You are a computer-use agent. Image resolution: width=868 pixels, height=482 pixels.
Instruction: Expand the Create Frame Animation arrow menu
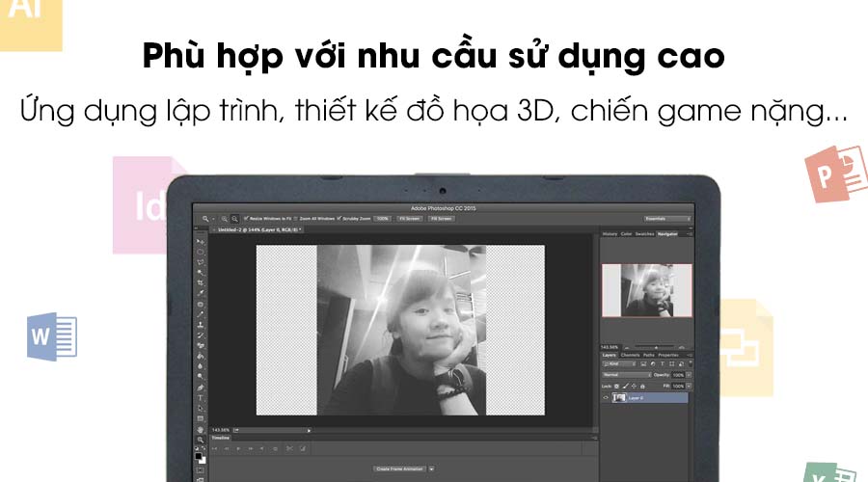coord(431,469)
